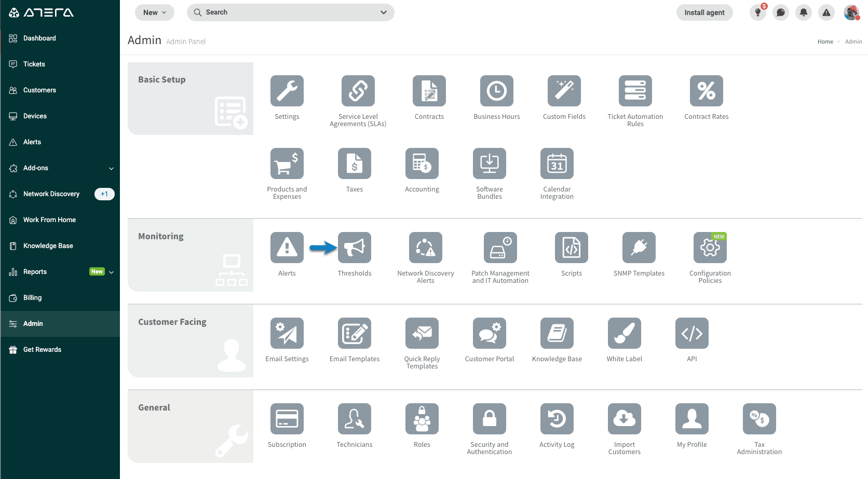This screenshot has height=479, width=868.
Task: Open the White Label settings icon
Action: (625, 333)
